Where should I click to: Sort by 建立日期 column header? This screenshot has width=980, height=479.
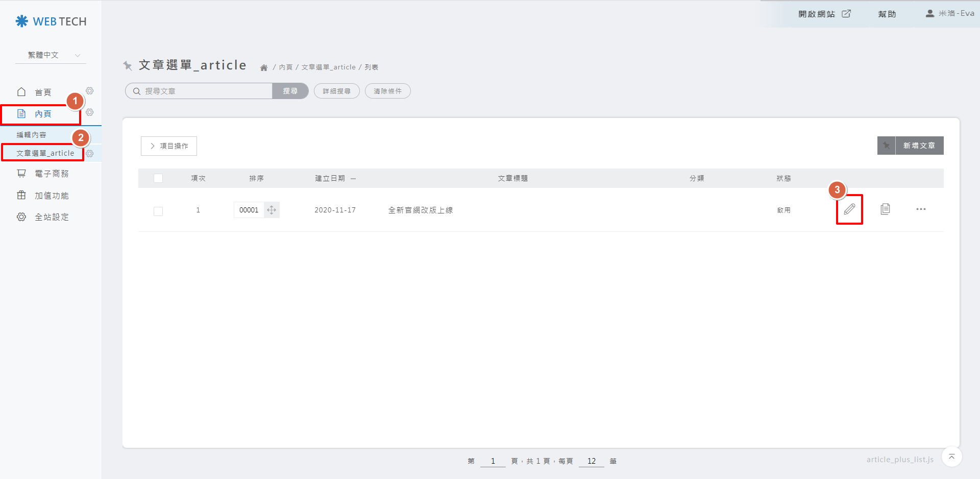(330, 178)
